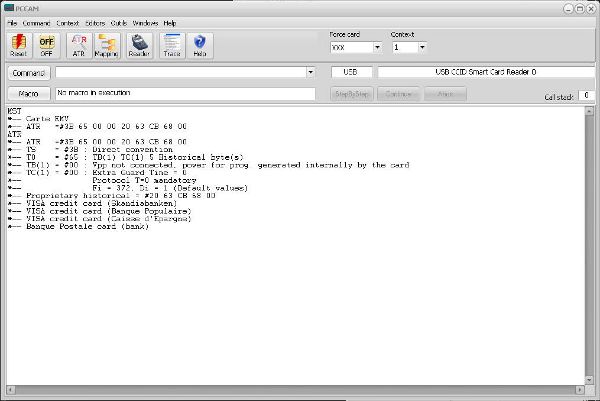The image size is (600, 401).
Task: Expand the Command history dropdown arrow
Action: pos(311,72)
